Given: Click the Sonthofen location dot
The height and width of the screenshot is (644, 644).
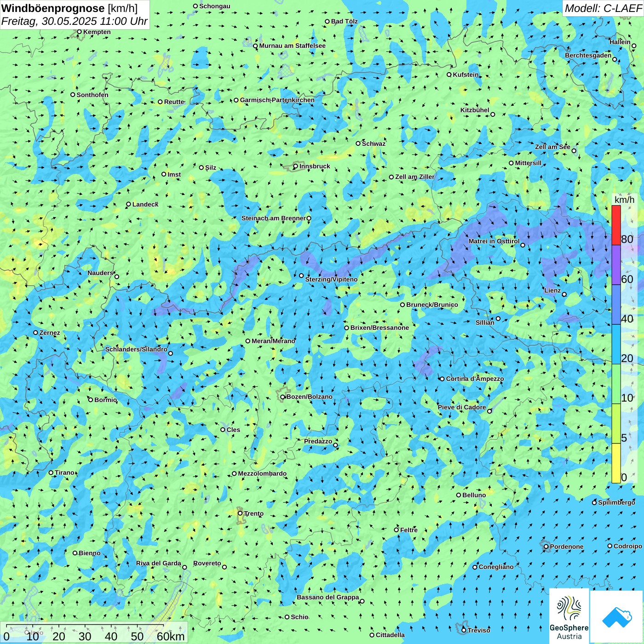Looking at the screenshot, I should click(x=73, y=95).
